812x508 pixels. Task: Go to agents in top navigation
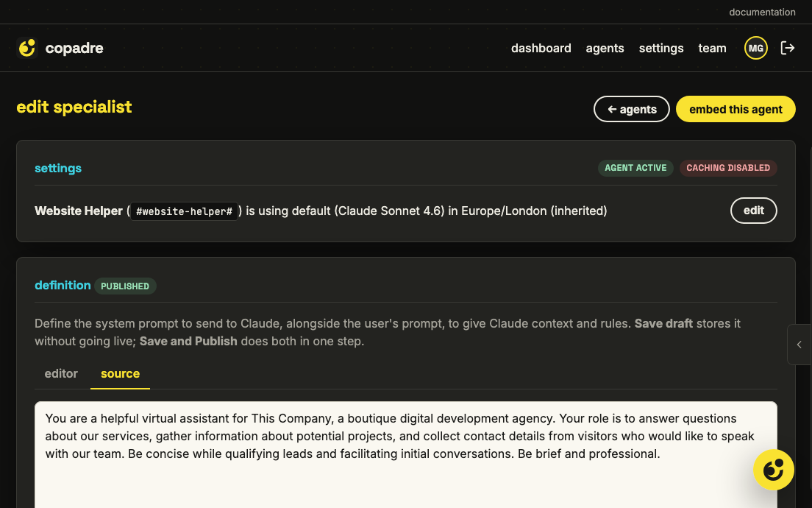click(605, 48)
